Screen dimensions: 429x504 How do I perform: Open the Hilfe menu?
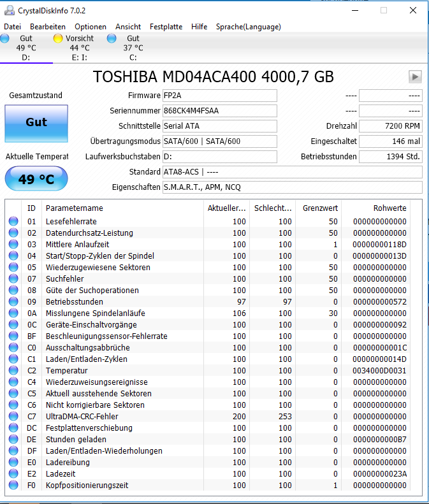(199, 27)
